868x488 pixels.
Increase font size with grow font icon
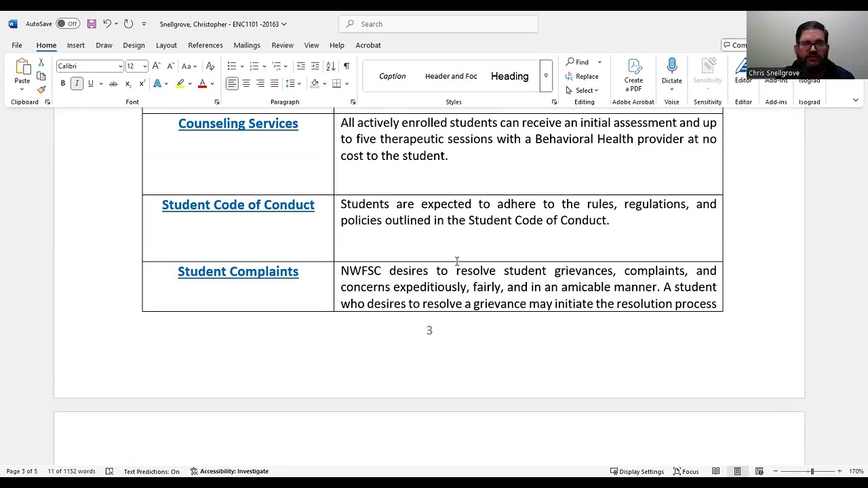coord(156,66)
